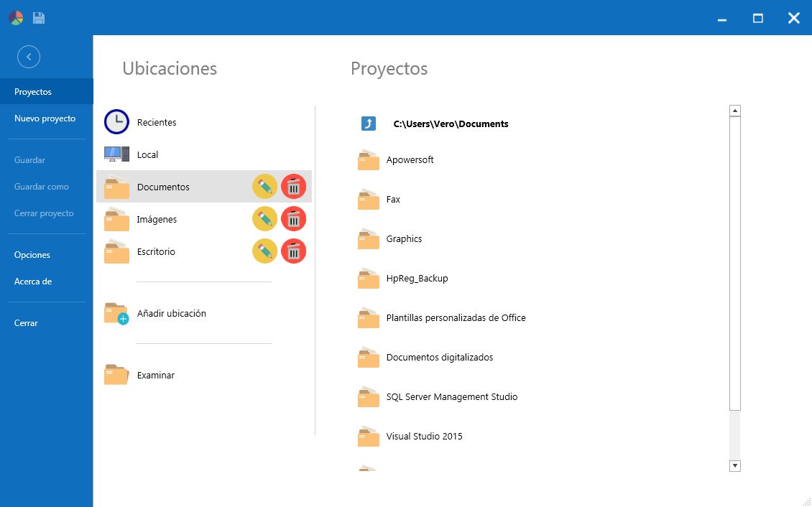Click Examinar to browse folders
This screenshot has width=812, height=507.
[x=155, y=376]
